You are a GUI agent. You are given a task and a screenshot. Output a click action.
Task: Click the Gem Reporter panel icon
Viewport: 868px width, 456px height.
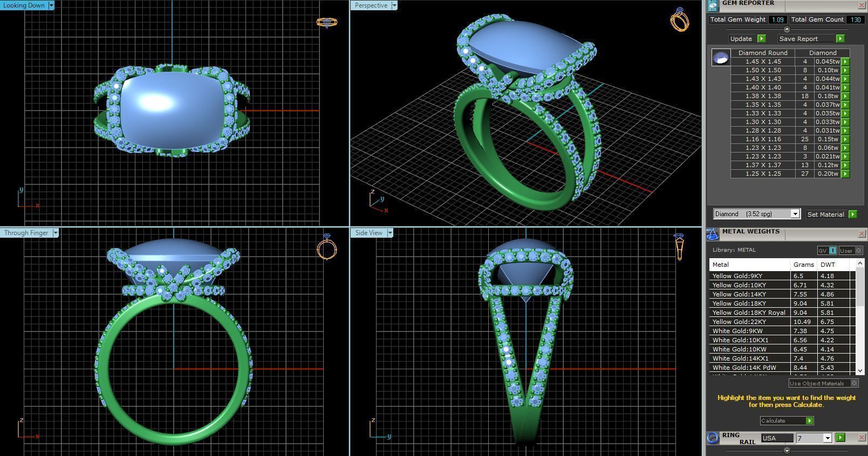click(x=713, y=5)
